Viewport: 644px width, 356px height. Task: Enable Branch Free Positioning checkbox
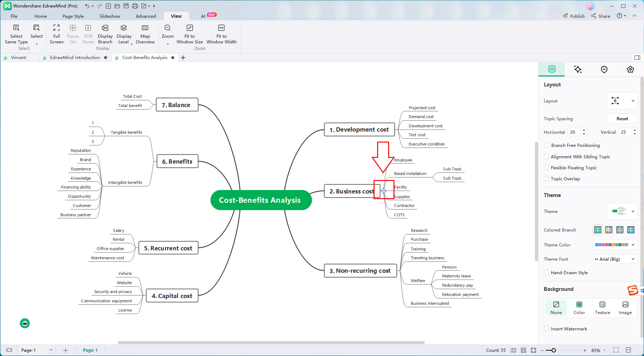[x=547, y=145]
